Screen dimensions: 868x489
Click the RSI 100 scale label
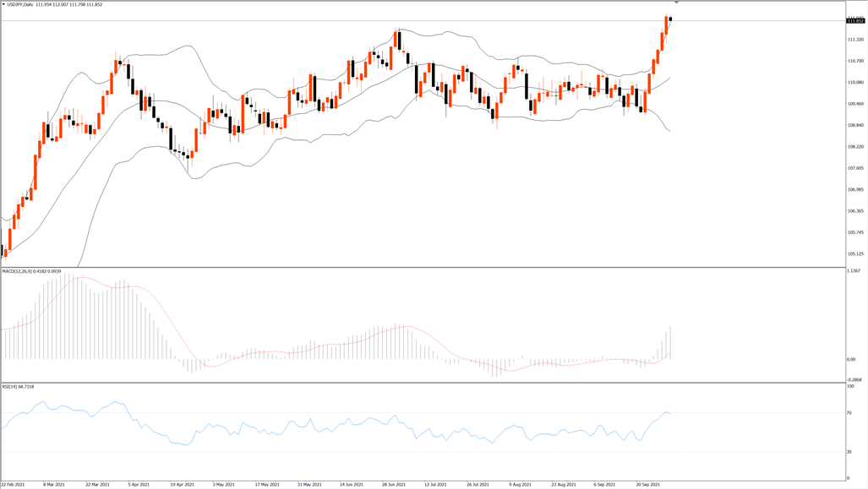coord(850,386)
